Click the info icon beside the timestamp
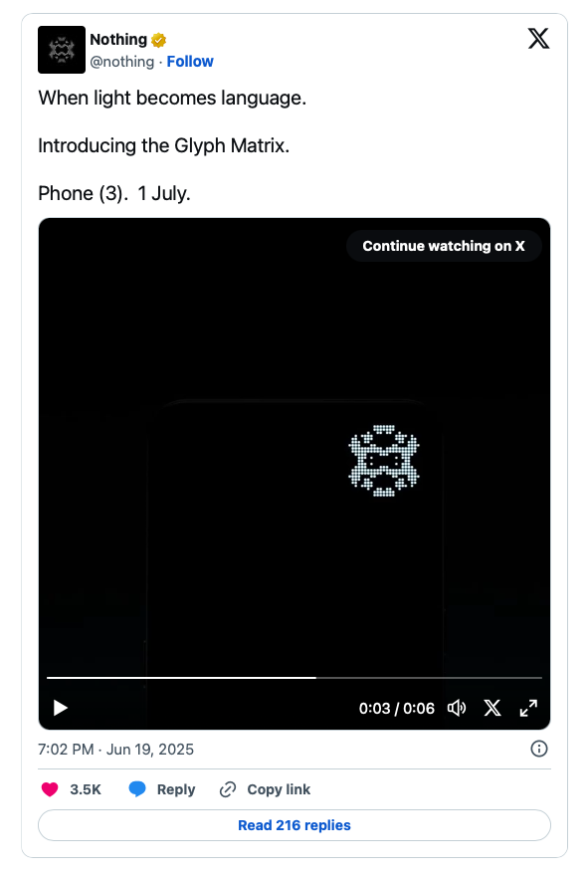Screen dimensions: 588x874 [539, 749]
